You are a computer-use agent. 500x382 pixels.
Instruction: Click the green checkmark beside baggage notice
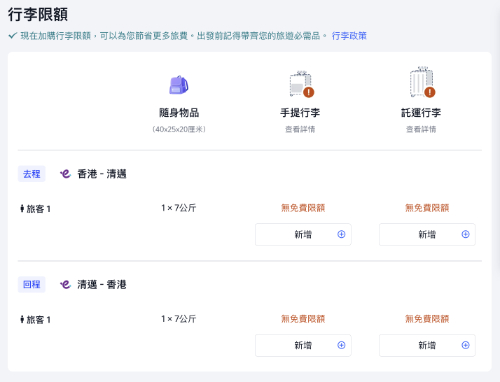coord(13,36)
